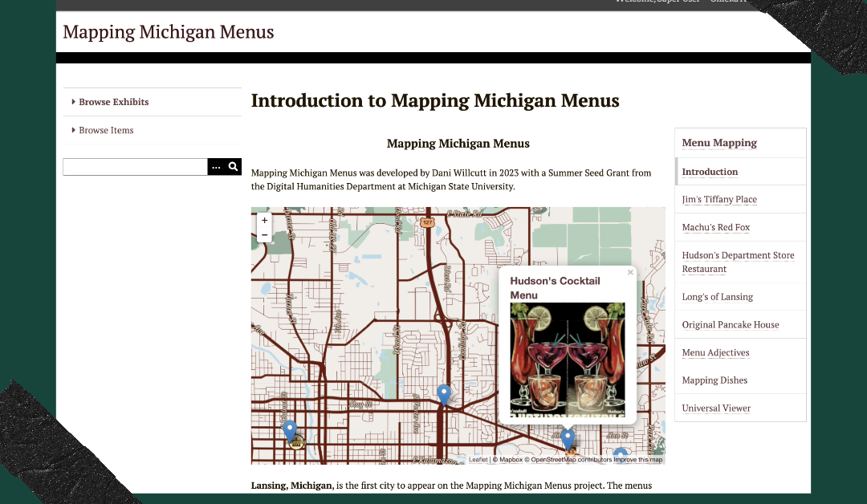Select the bottom-left map marker

coord(290,430)
